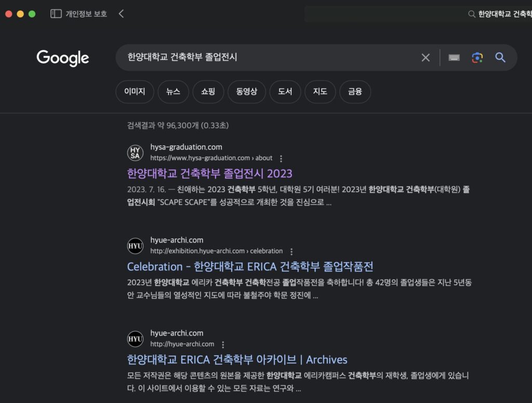Screen dimensions: 532x403
Task: Expand options menu next to http://hyue-archi.com
Action: click(x=223, y=344)
